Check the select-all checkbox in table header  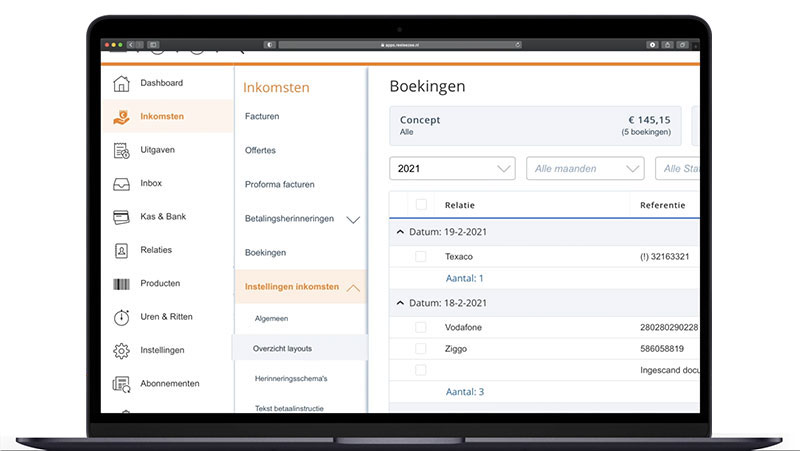[x=421, y=205]
